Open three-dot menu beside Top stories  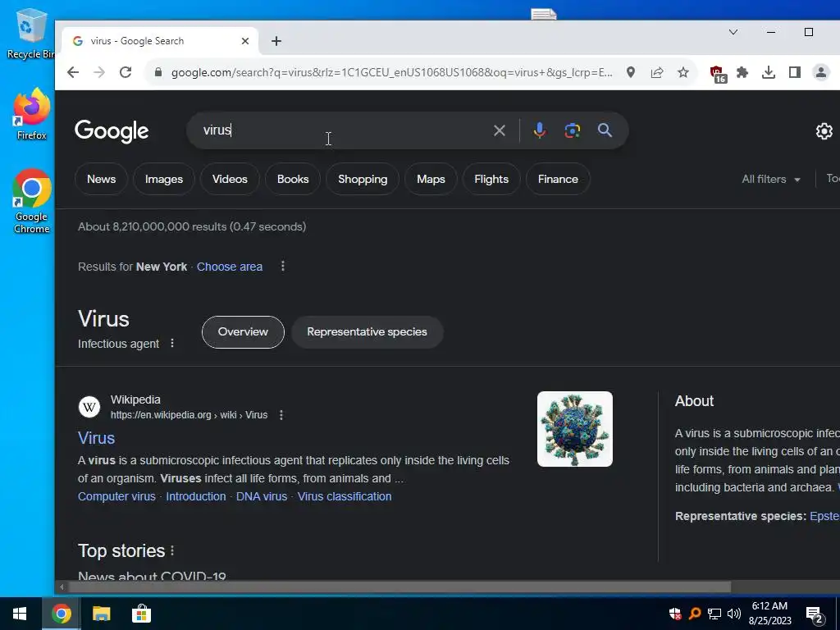[x=172, y=550]
